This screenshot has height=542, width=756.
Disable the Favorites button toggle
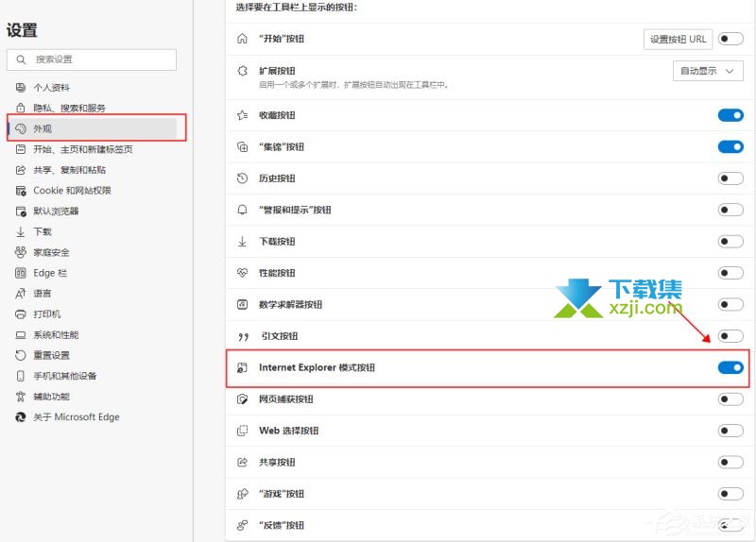coord(730,115)
